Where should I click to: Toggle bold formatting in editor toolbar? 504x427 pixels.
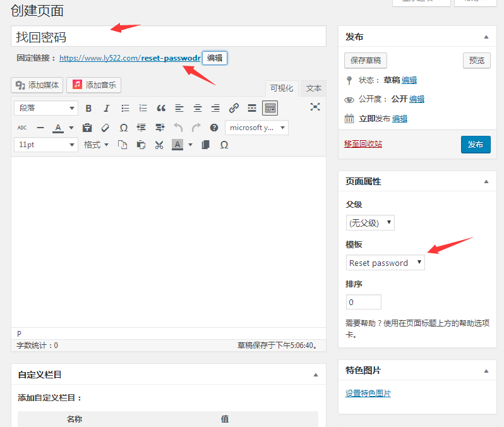(88, 108)
